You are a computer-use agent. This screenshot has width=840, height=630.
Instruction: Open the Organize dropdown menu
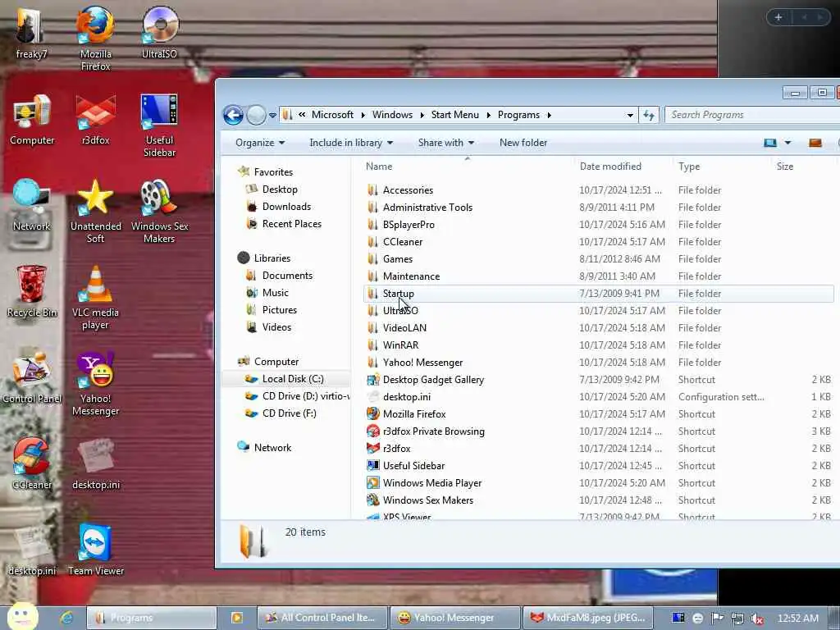point(260,143)
